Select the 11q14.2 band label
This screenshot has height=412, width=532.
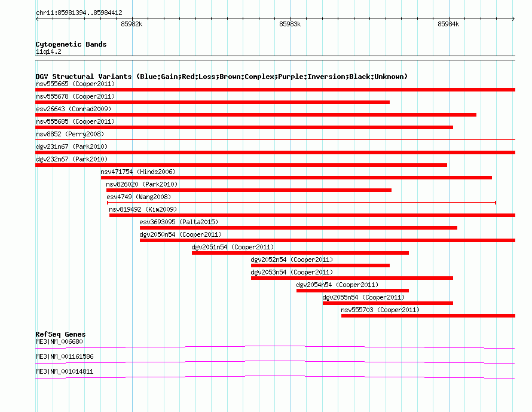pos(48,51)
